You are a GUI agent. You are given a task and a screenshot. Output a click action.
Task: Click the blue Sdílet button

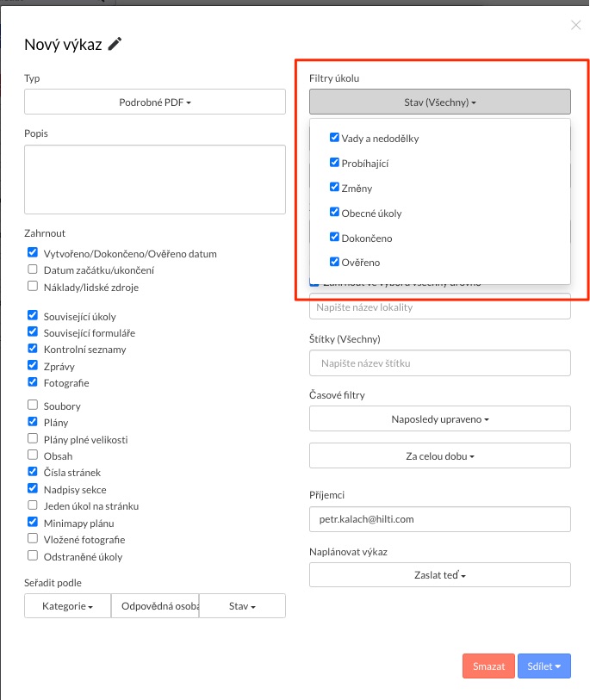(544, 666)
